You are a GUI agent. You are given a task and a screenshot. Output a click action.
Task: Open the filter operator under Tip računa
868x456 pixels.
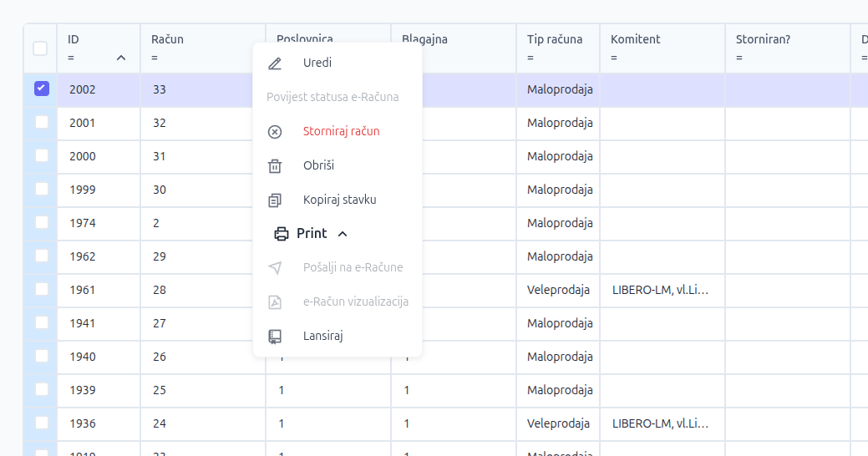click(x=530, y=58)
